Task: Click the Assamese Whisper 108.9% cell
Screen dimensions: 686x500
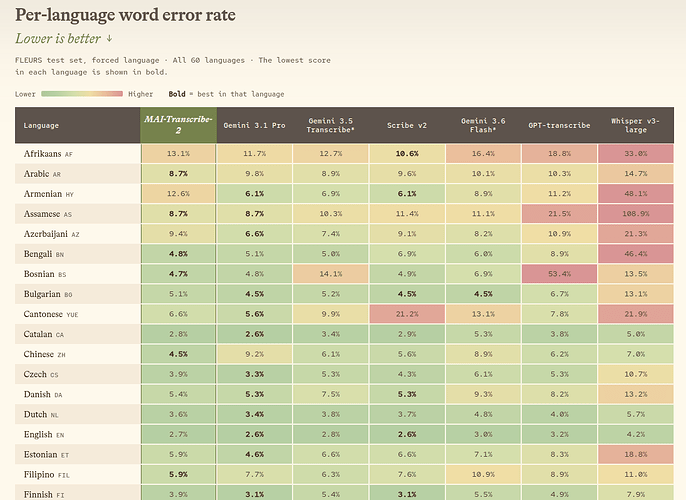Action: [x=636, y=214]
